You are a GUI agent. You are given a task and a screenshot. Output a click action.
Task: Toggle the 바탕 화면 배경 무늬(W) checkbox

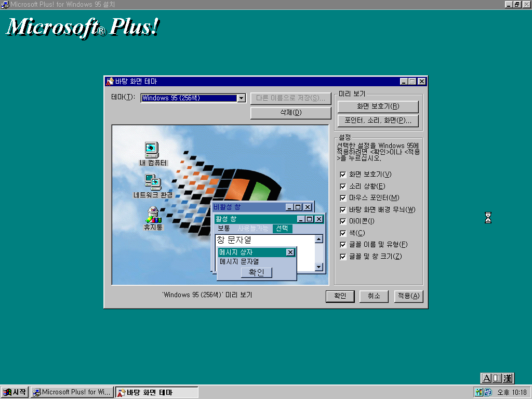coord(343,210)
